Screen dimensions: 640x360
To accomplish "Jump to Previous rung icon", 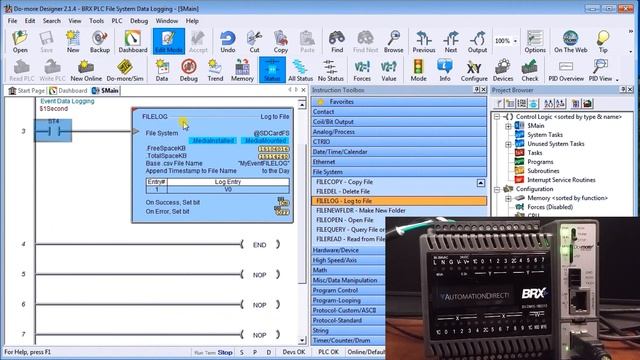I will point(424,41).
